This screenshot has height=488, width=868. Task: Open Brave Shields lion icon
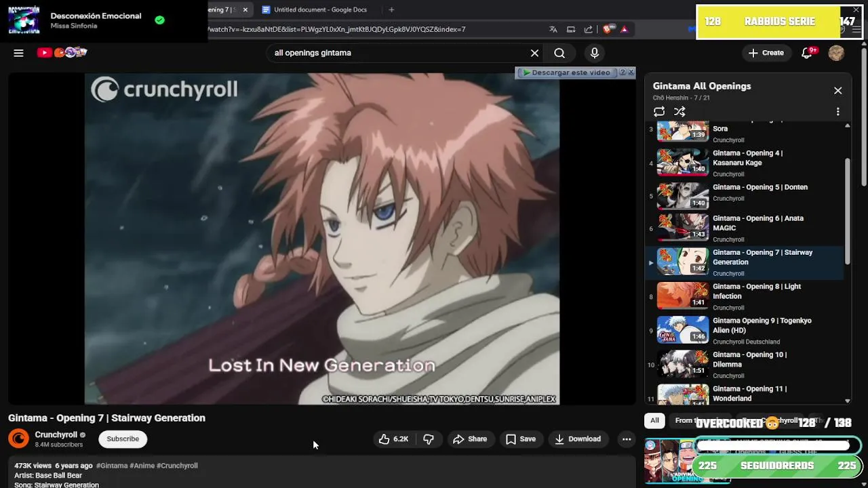click(608, 29)
